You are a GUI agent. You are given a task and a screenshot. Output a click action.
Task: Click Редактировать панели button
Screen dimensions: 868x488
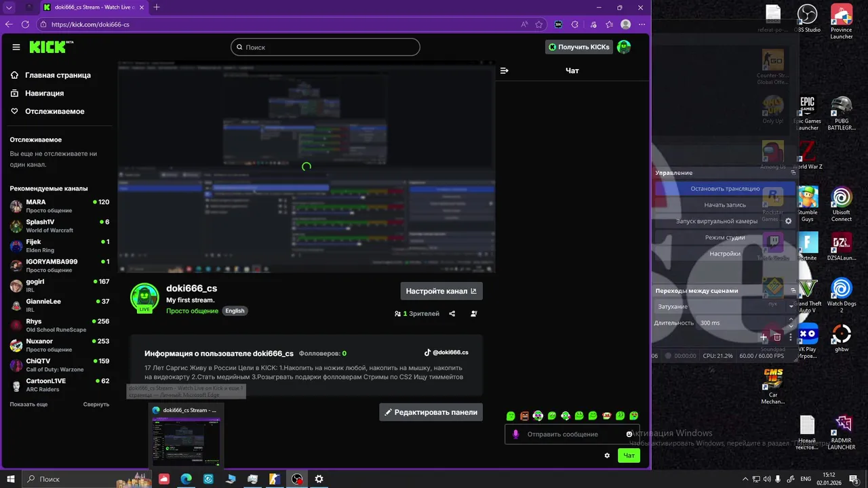[x=431, y=411]
